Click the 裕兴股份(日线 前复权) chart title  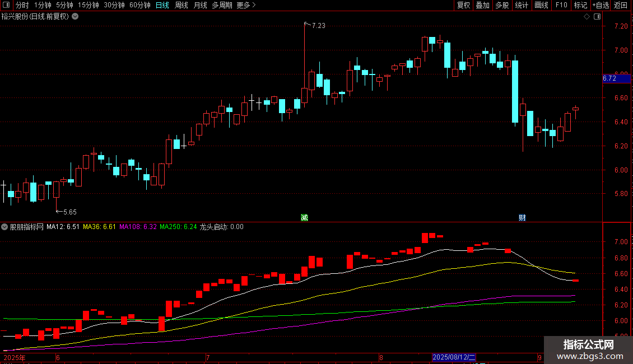35,17
